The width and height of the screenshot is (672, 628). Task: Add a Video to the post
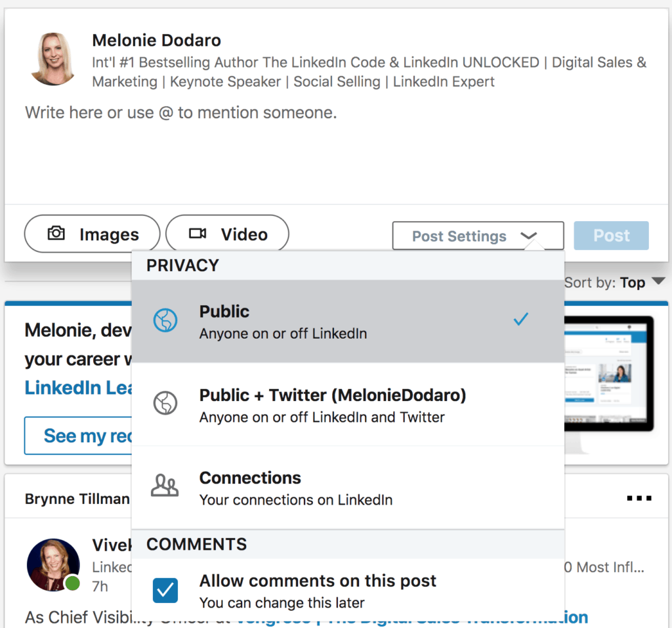(227, 234)
